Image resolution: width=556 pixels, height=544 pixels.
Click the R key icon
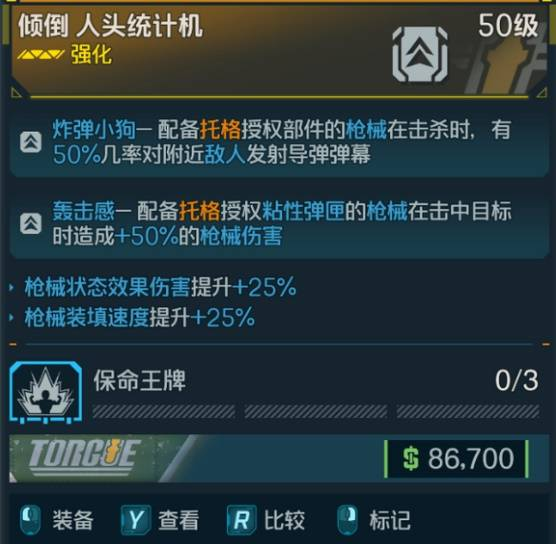[x=241, y=520]
